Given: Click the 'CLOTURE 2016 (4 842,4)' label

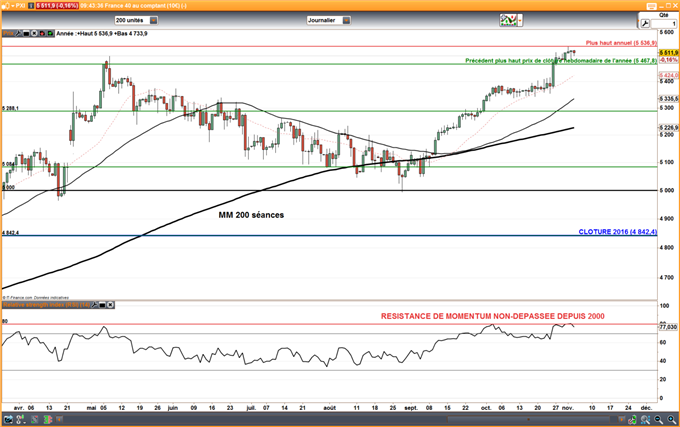Looking at the screenshot, I should point(618,232).
